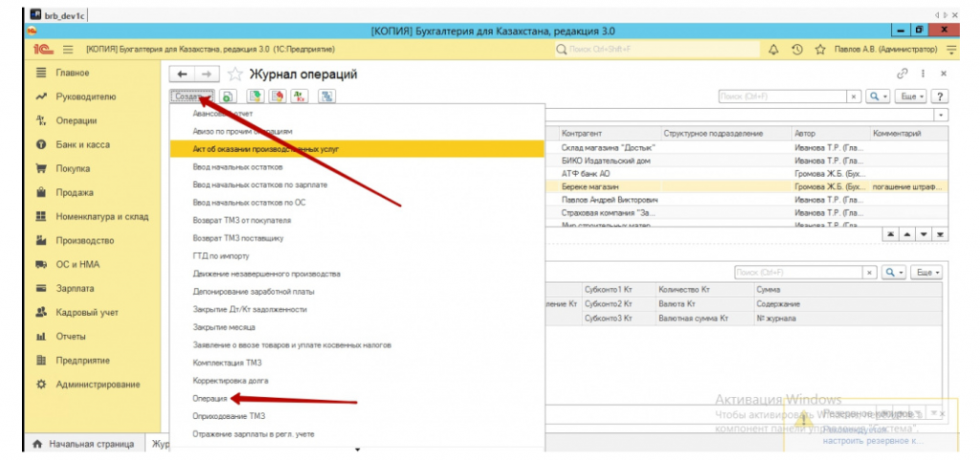Image resolution: width=980 pixels, height=461 pixels.
Task: Click the help question mark button
Action: [940, 97]
